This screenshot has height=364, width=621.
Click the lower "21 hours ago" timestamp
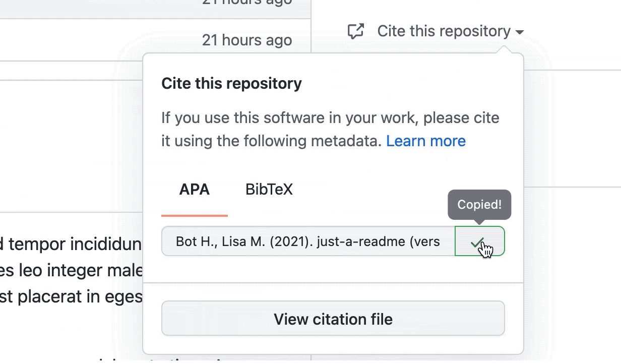point(247,40)
